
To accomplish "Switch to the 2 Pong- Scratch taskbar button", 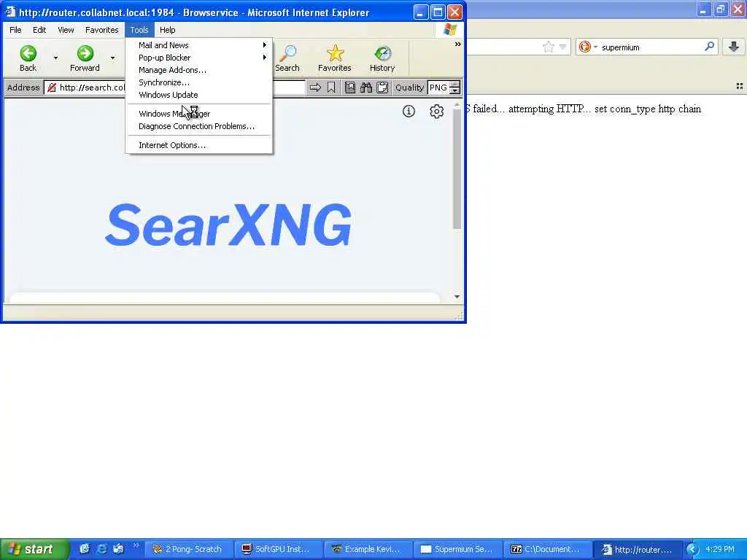I will pos(189,549).
